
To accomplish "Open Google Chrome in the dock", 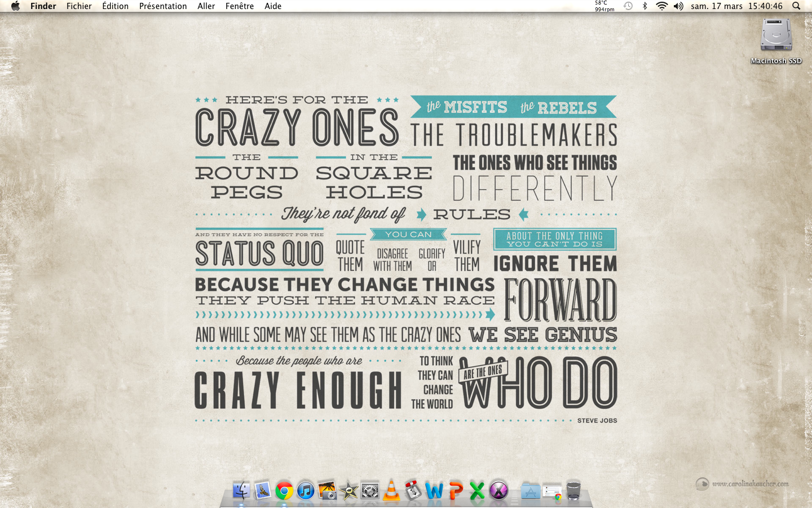I will [x=284, y=491].
